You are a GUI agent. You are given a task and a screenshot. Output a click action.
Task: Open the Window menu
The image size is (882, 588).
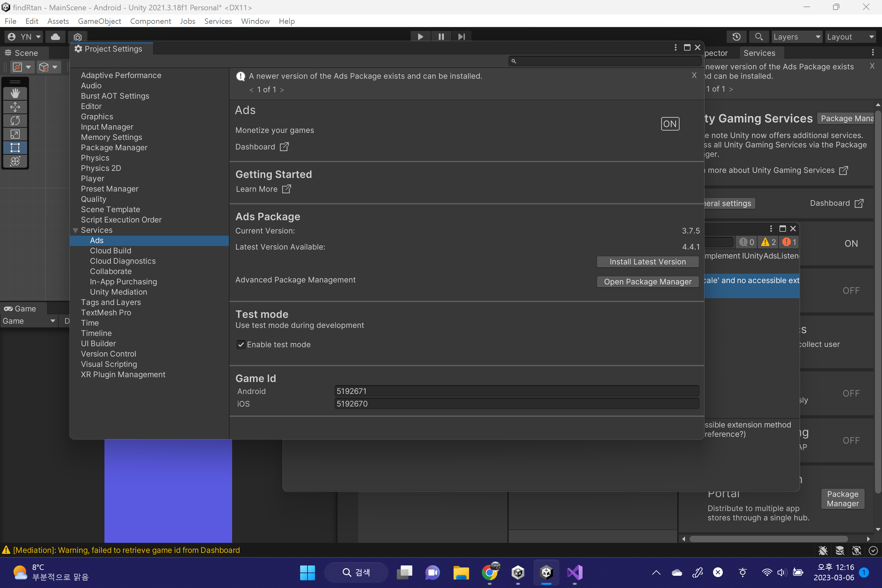pyautogui.click(x=255, y=21)
